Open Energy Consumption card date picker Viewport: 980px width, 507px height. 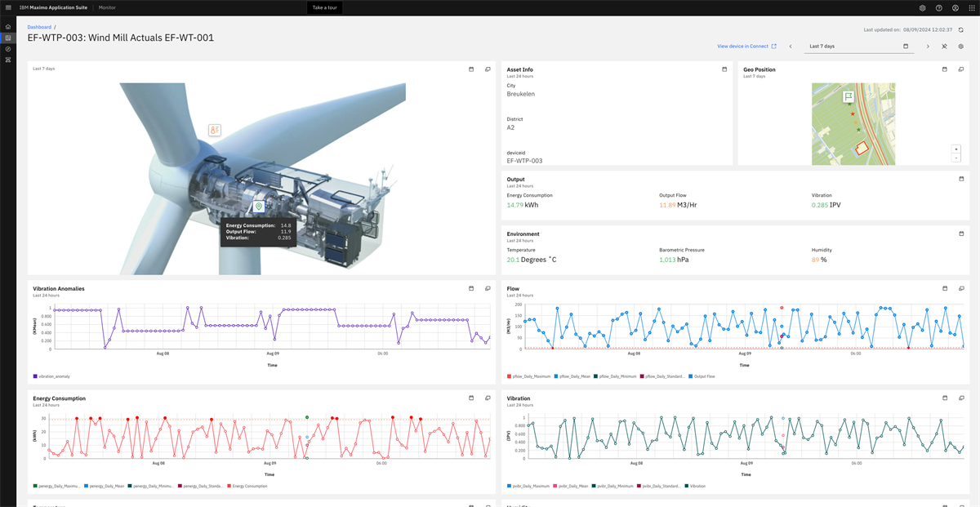[471, 398]
